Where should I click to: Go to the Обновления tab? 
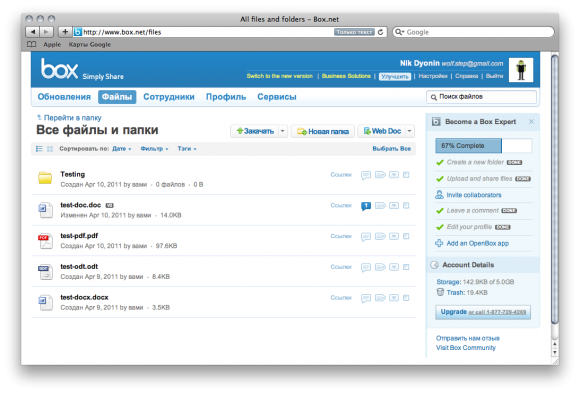pyautogui.click(x=64, y=97)
